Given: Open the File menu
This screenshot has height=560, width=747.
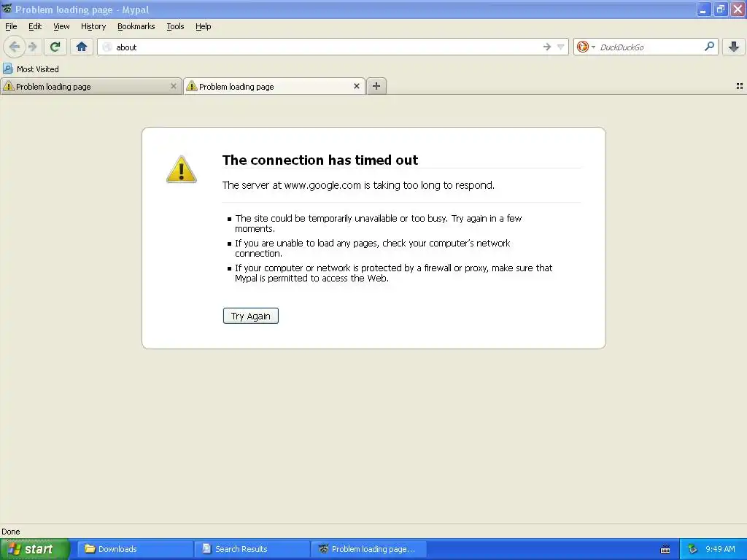Looking at the screenshot, I should [x=11, y=26].
